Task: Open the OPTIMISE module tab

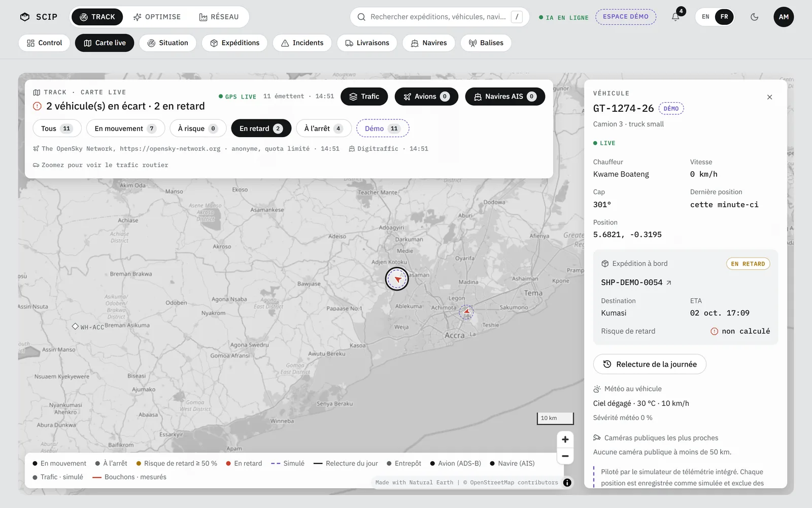Action: tap(157, 17)
